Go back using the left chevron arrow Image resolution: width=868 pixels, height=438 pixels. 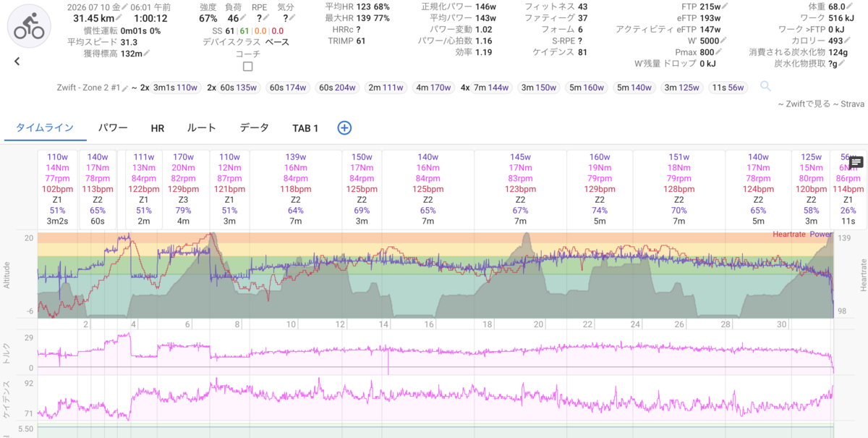tap(17, 62)
